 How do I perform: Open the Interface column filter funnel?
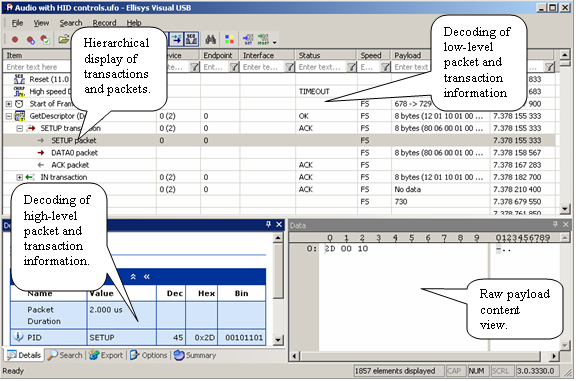tap(290, 67)
